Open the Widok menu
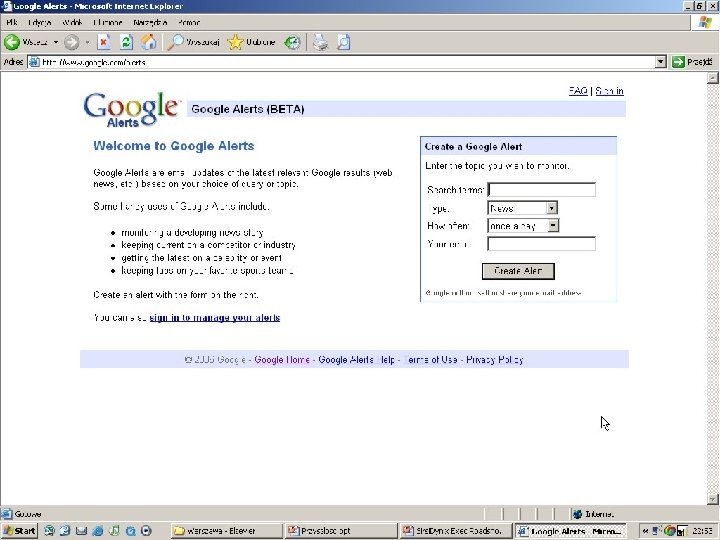 coord(72,22)
